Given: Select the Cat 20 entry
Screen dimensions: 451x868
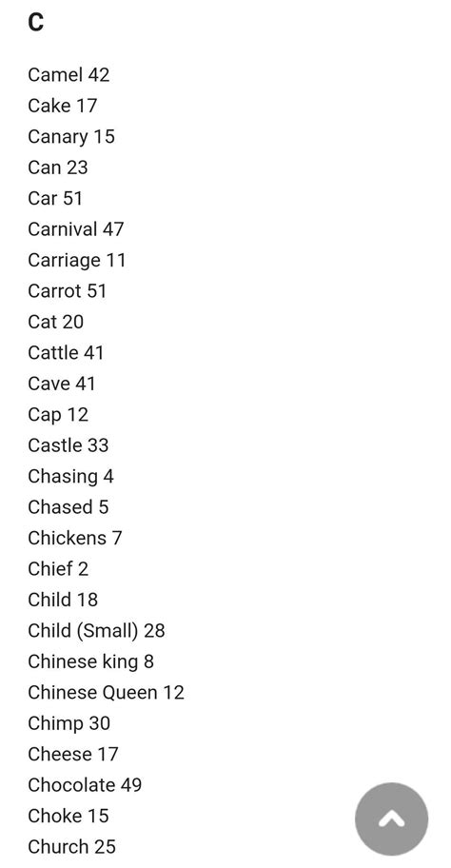Looking at the screenshot, I should click(55, 323).
